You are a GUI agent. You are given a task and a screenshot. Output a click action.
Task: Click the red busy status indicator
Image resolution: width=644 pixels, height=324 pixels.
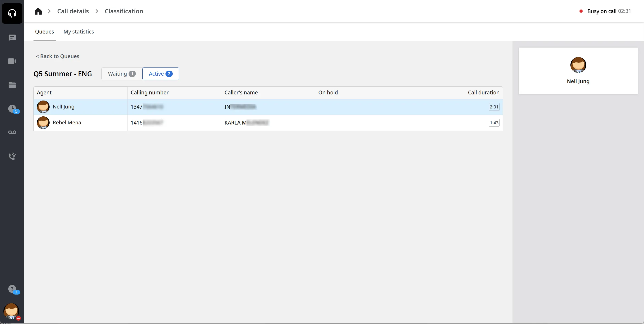(x=581, y=11)
